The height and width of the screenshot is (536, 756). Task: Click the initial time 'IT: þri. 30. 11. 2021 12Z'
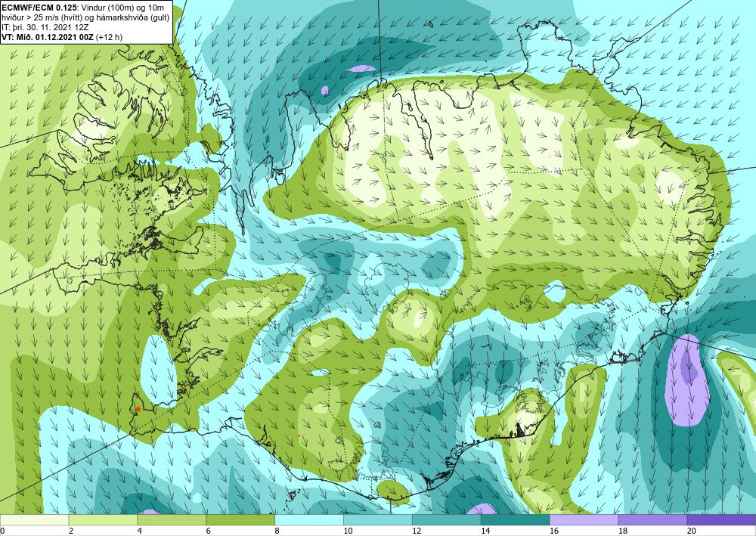45,27
